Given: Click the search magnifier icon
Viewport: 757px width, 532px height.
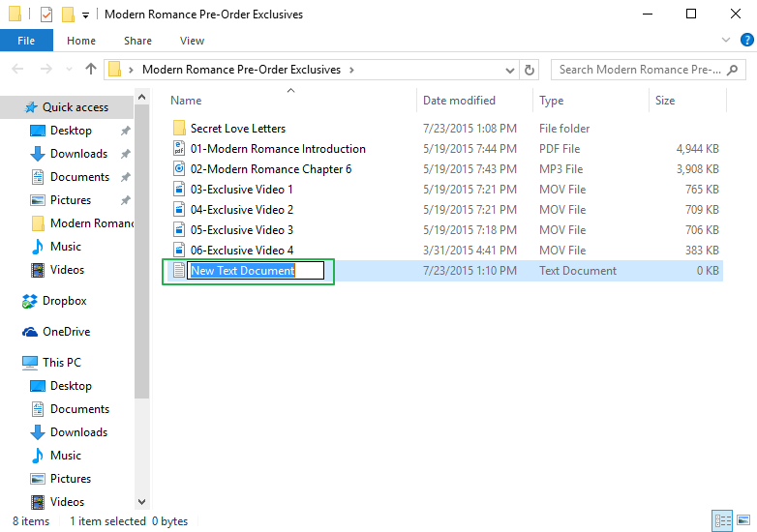Looking at the screenshot, I should (733, 70).
